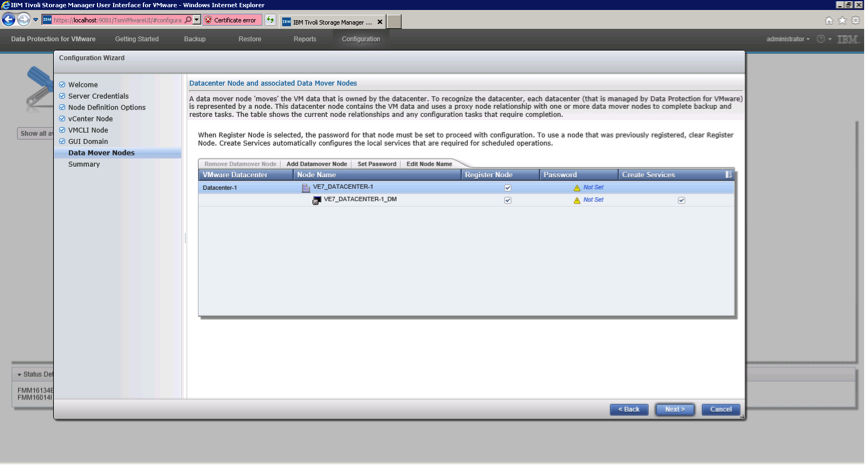Open browser Tools gear icon

click(855, 20)
